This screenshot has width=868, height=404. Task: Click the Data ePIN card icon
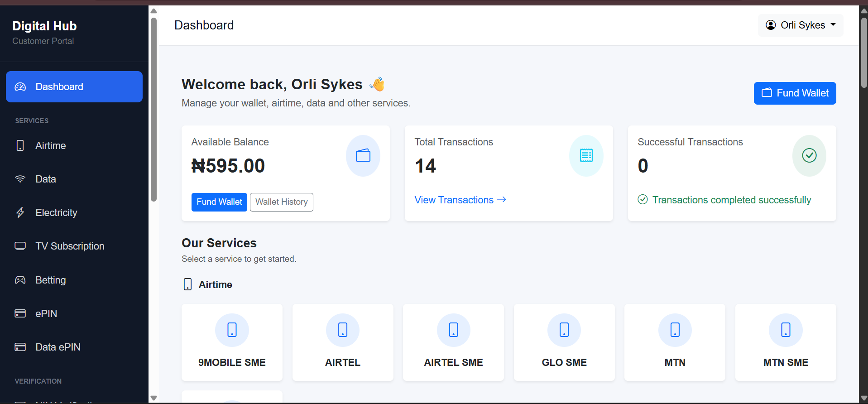coord(20,347)
